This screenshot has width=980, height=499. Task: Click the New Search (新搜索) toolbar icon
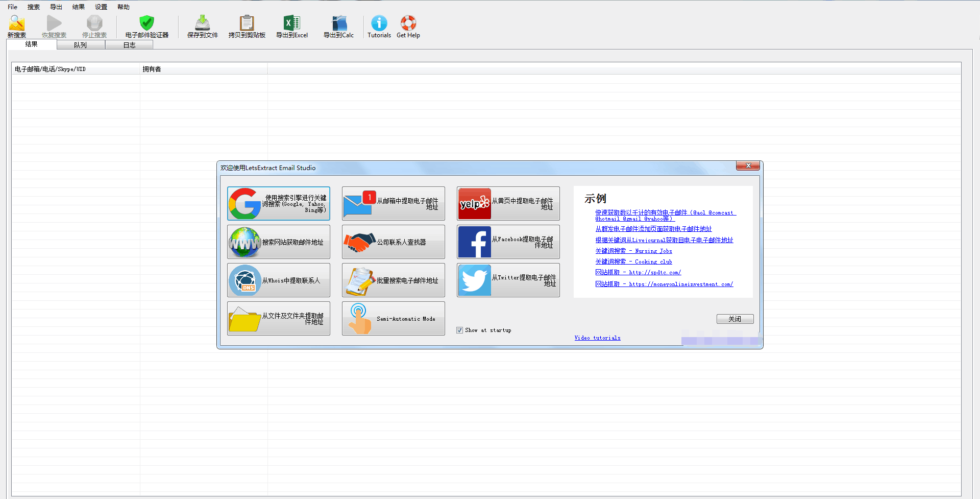click(x=16, y=27)
